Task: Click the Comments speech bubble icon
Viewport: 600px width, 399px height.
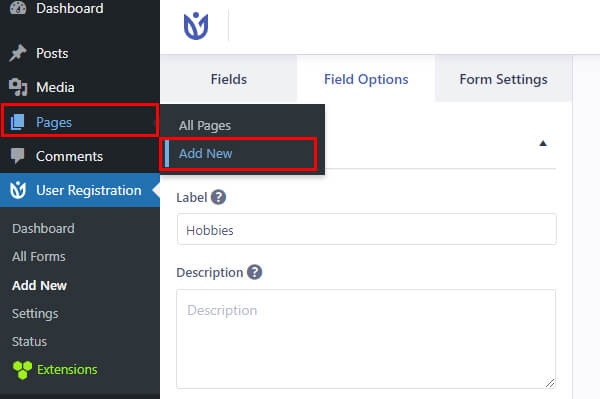Action: tap(17, 156)
